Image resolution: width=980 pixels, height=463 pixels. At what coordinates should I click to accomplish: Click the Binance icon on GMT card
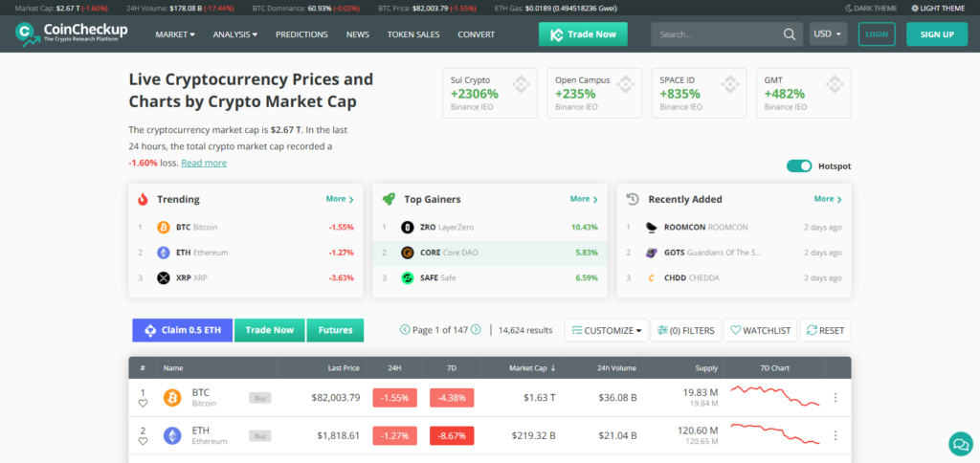click(835, 84)
